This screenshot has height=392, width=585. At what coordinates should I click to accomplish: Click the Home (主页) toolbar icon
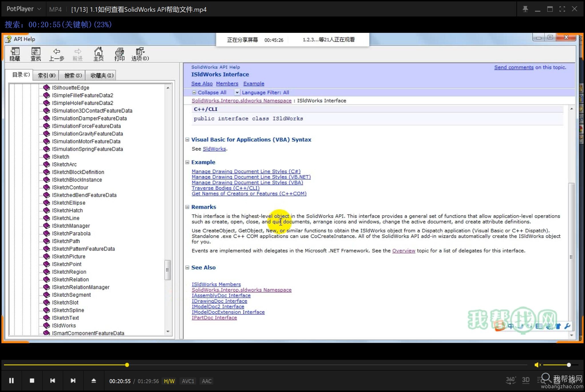tap(98, 54)
